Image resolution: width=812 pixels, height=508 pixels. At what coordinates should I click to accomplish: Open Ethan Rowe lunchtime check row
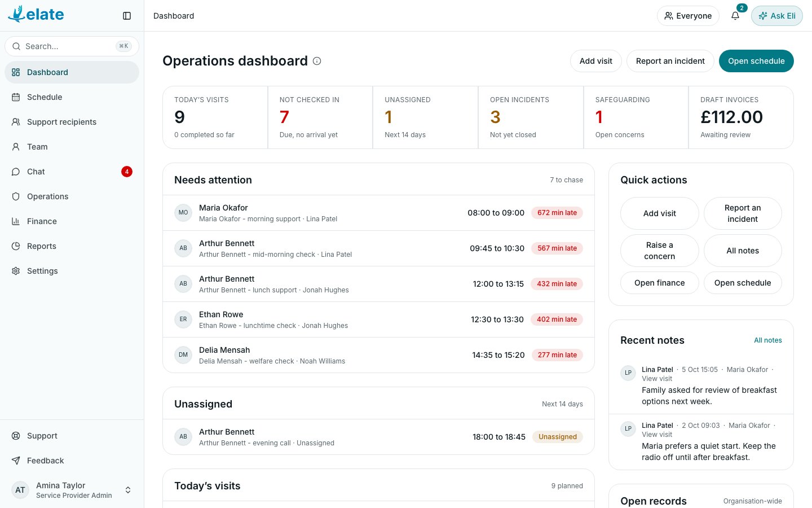(378, 319)
